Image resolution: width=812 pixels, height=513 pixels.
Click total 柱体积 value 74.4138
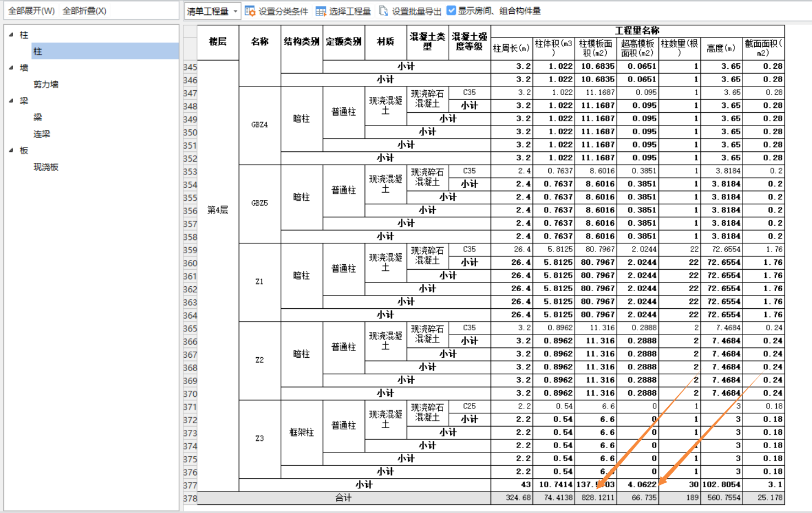tap(554, 498)
